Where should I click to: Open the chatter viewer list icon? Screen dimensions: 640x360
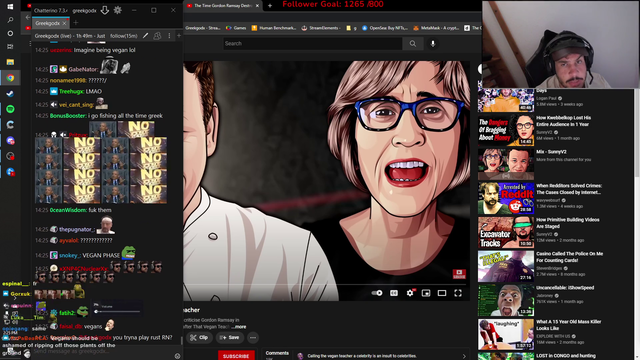(x=157, y=36)
